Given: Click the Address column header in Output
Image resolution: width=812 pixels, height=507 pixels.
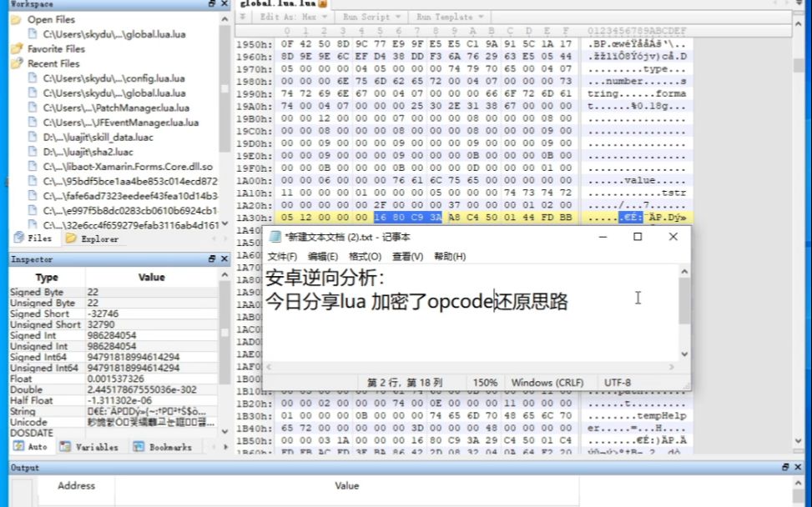Looking at the screenshot, I should pos(76,486).
